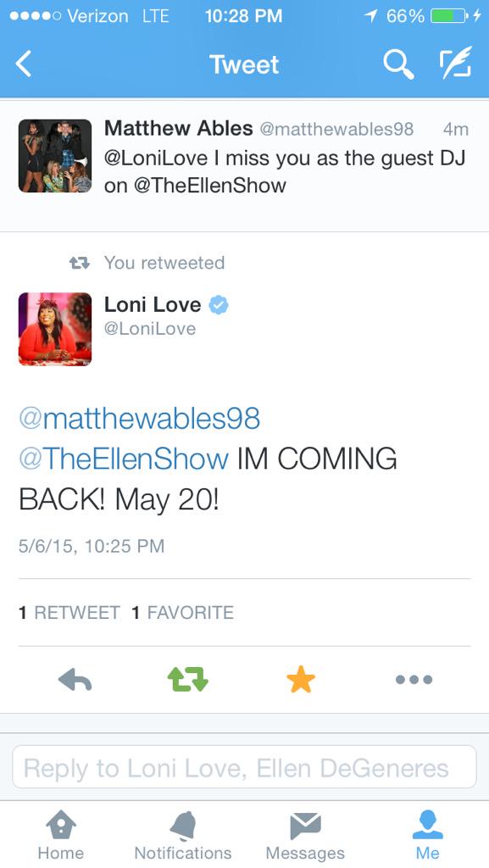Toggle the orange favorite star

[x=301, y=680]
